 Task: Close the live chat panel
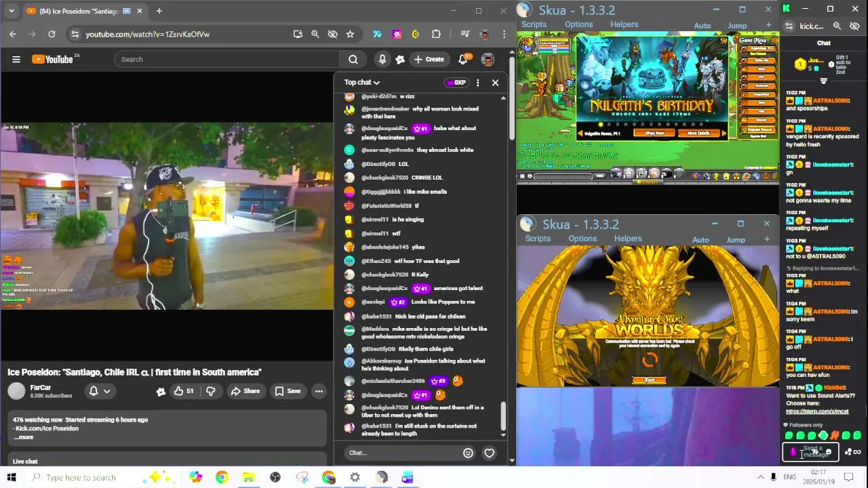[495, 83]
